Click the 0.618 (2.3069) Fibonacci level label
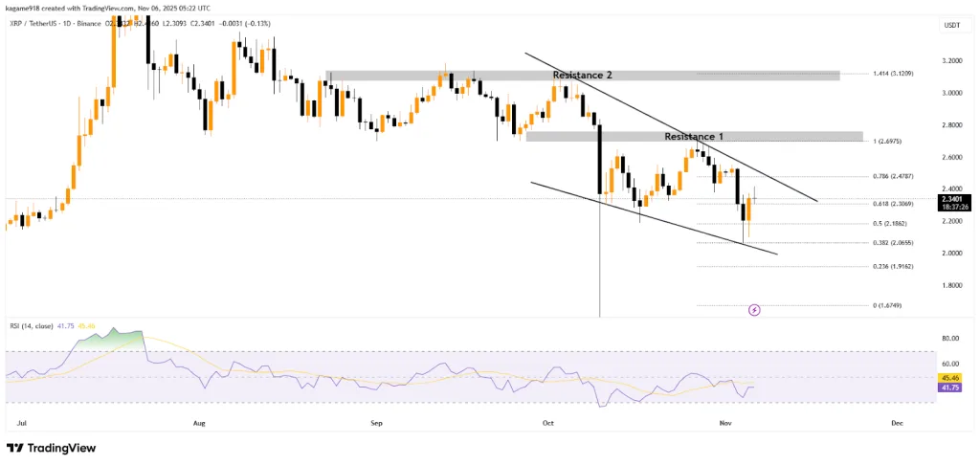The image size is (980, 465). coord(900,204)
